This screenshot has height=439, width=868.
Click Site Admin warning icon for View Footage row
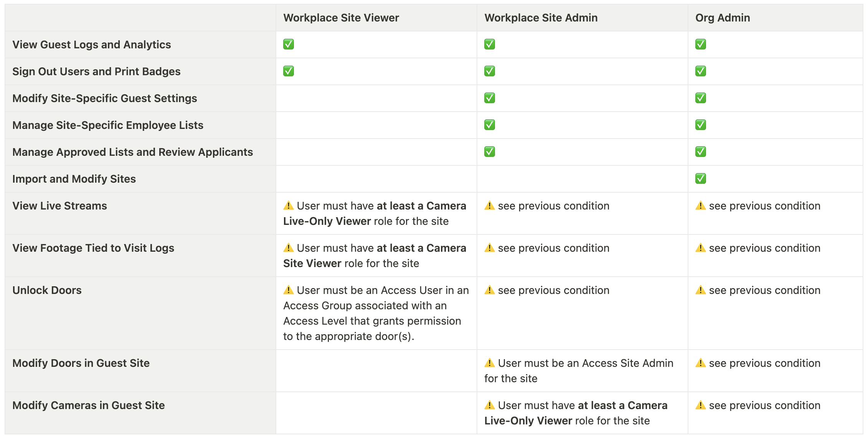[490, 248]
